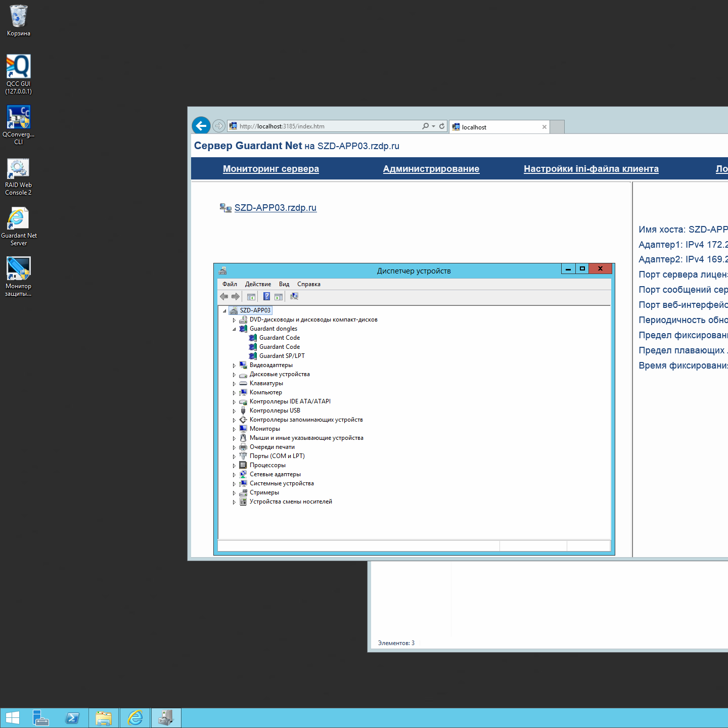Viewport: 728px width, 728px height.
Task: Expand the Сетевые адаптеры category
Action: tap(234, 475)
